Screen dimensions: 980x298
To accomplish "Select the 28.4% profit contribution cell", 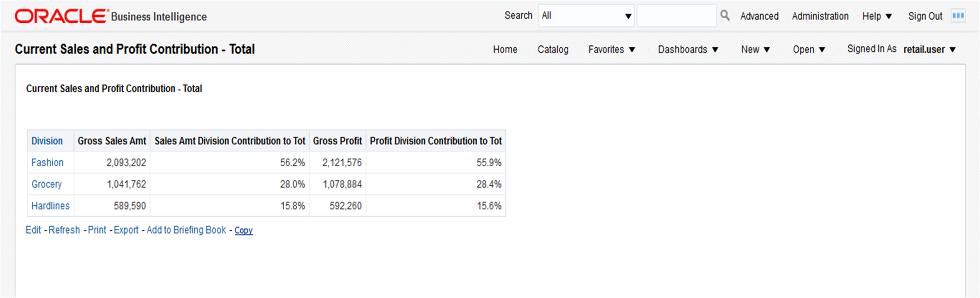I will point(435,184).
